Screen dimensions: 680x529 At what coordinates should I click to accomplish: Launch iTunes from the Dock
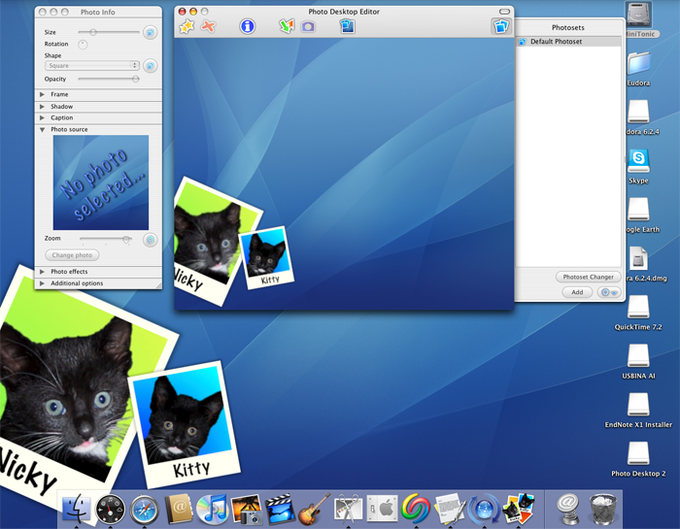(212, 508)
